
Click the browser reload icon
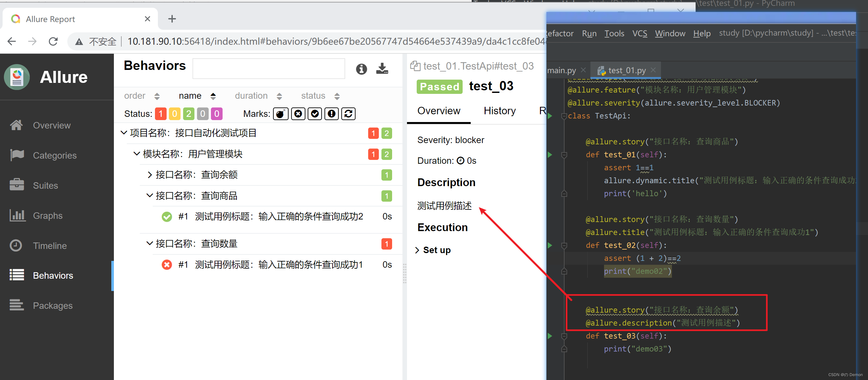point(53,41)
